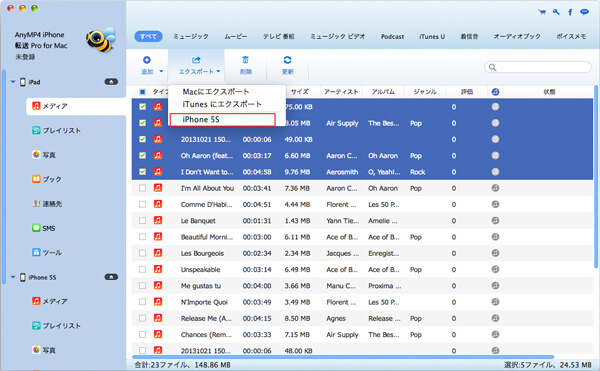
Task: Click the feedback speech bubble icon
Action: [x=584, y=12]
